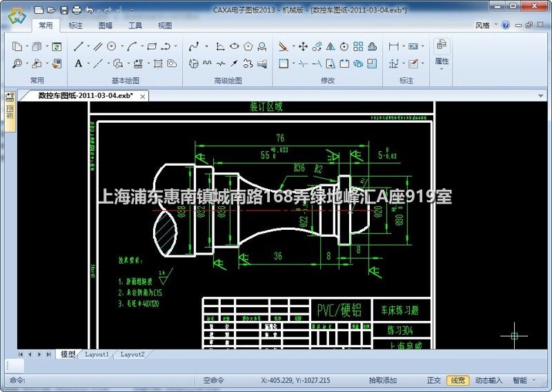Open the snap mode dropdown beside 智能
This screenshot has width=552, height=392.
click(534, 380)
